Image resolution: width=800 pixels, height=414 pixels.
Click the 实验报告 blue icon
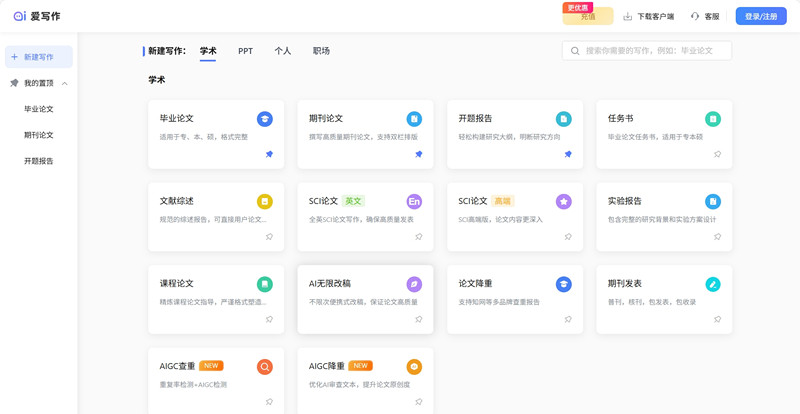[713, 202]
